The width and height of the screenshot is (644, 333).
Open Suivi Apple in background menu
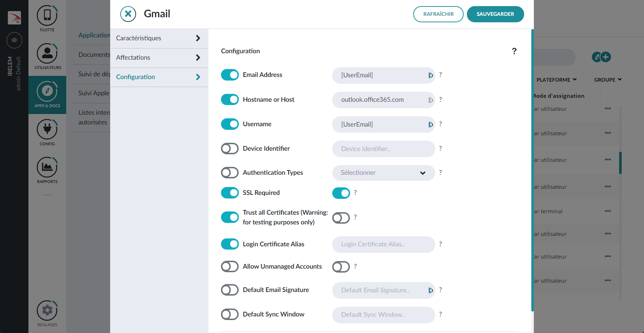click(94, 93)
